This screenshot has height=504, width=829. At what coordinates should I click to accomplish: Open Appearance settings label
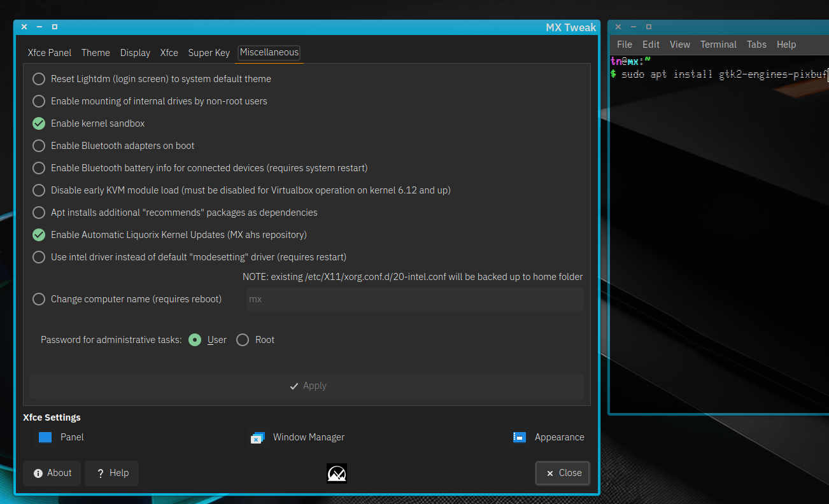(559, 437)
